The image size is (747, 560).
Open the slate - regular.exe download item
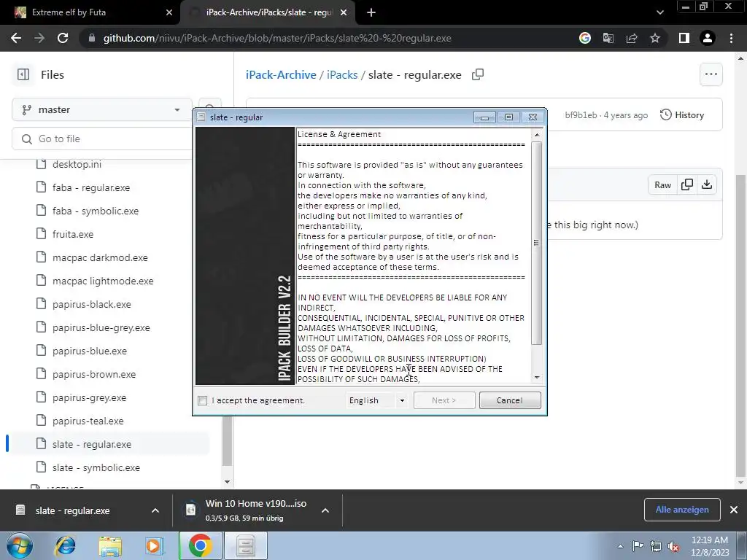(x=71, y=510)
